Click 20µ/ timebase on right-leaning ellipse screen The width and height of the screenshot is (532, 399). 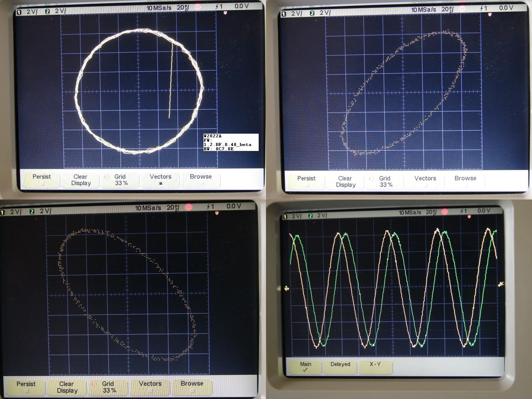tap(447, 9)
